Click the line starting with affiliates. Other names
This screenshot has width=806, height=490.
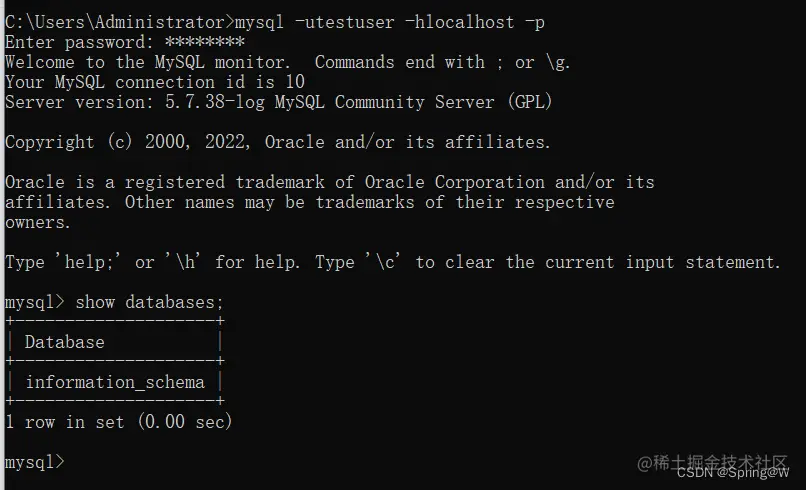(310, 202)
